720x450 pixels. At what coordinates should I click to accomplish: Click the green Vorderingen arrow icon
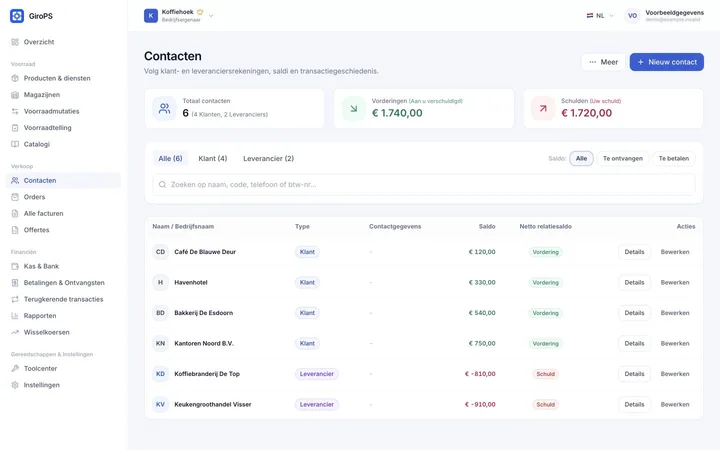354,109
